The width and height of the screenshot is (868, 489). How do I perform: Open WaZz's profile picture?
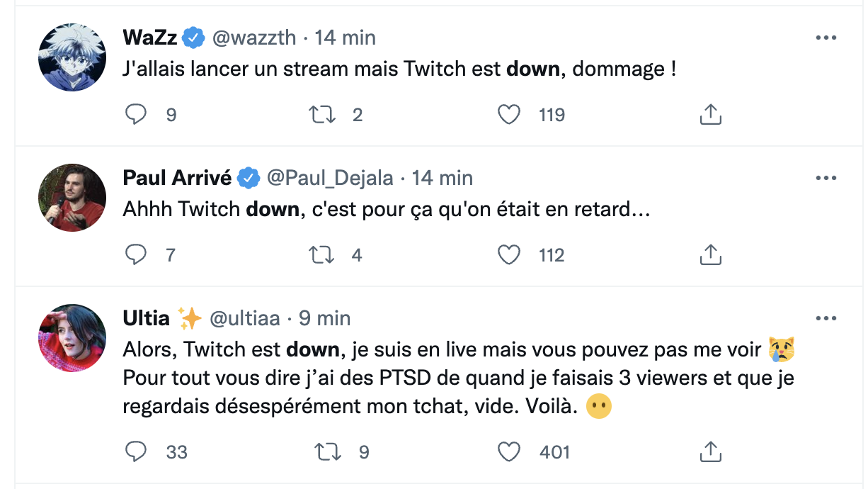pyautogui.click(x=72, y=57)
